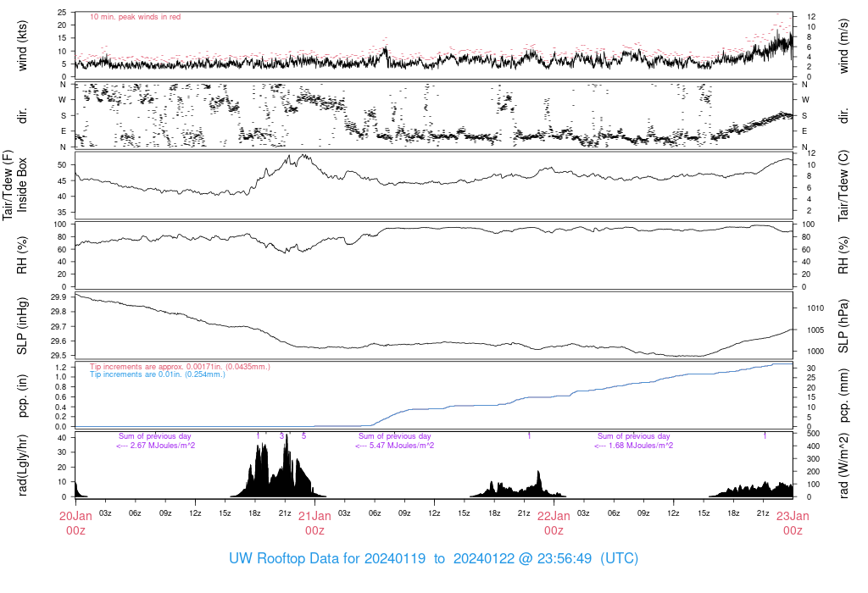868x593 pixels.
Task: Click the blue tip increments 0.01in. note
Action: (158, 374)
